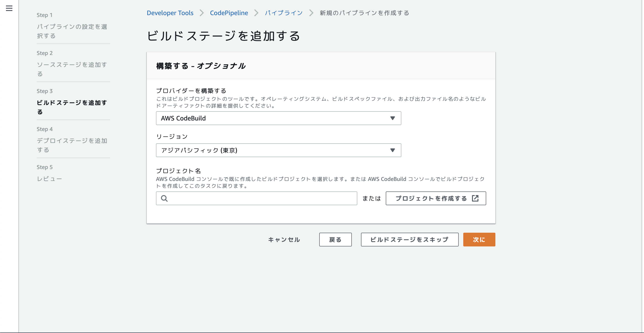This screenshot has height=333, width=644.
Task: Click the 新規のパイプラインを作成する breadcrumb text
Action: [364, 13]
